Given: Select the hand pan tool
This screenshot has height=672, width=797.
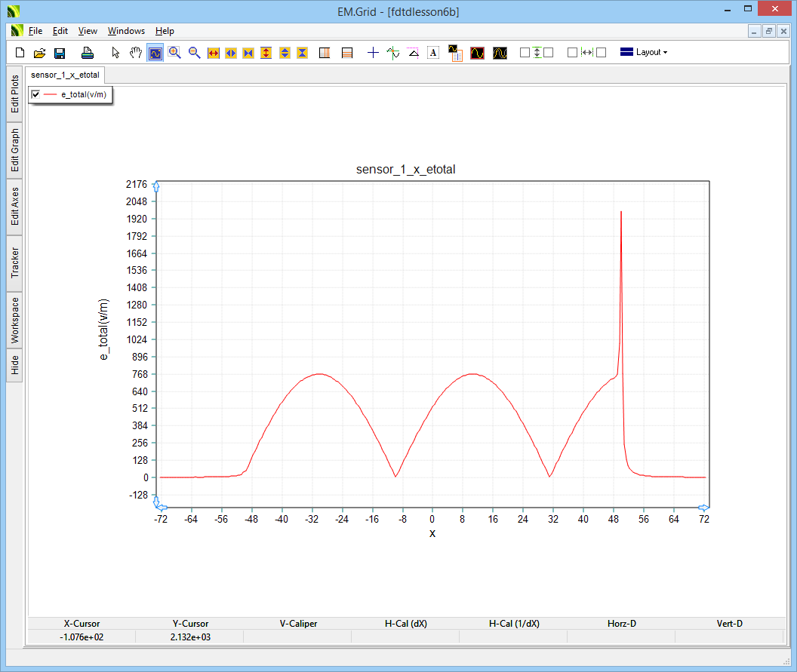Looking at the screenshot, I should click(136, 53).
